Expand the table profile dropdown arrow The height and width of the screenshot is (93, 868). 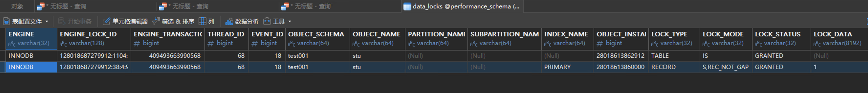pos(47,22)
